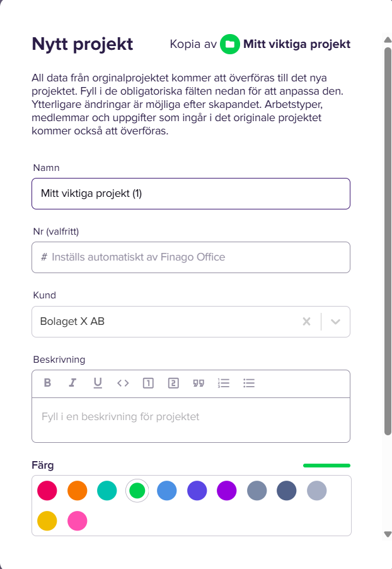Toggle underline formatting in description
392x569 pixels.
98,383
